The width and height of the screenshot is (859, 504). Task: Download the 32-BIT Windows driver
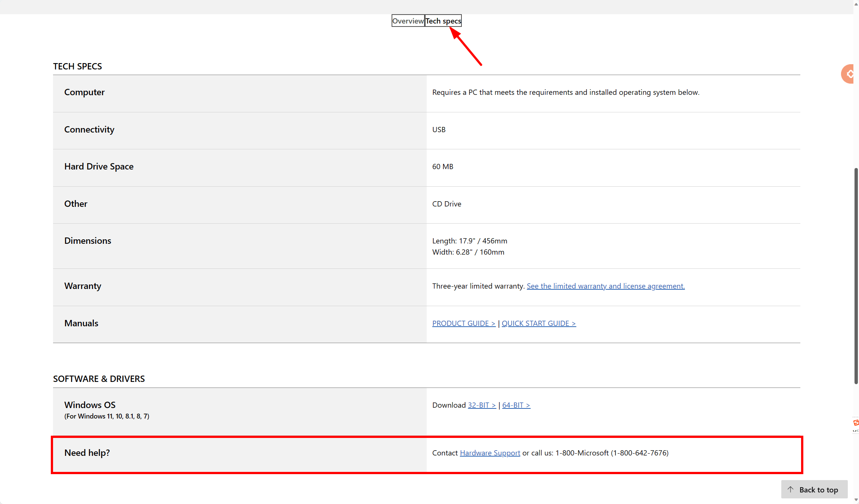pyautogui.click(x=482, y=405)
